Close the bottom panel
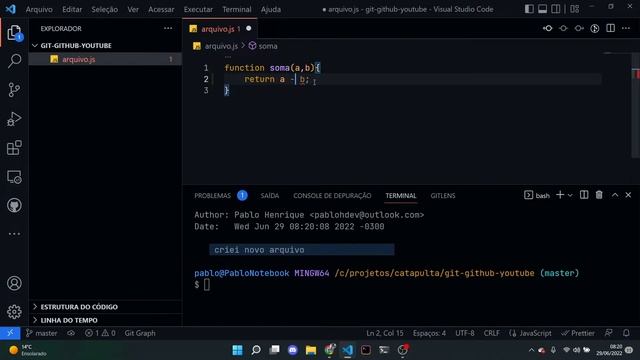640x360 pixels. tap(628, 195)
